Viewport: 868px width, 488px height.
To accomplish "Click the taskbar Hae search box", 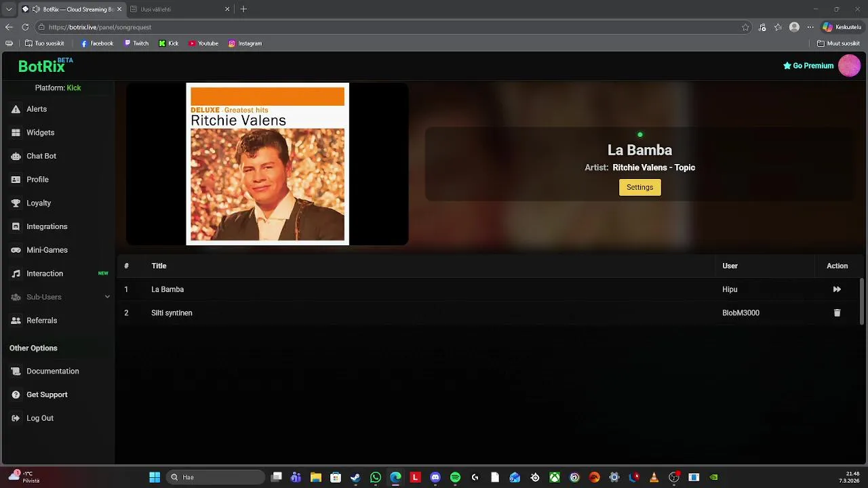I will 216,477.
